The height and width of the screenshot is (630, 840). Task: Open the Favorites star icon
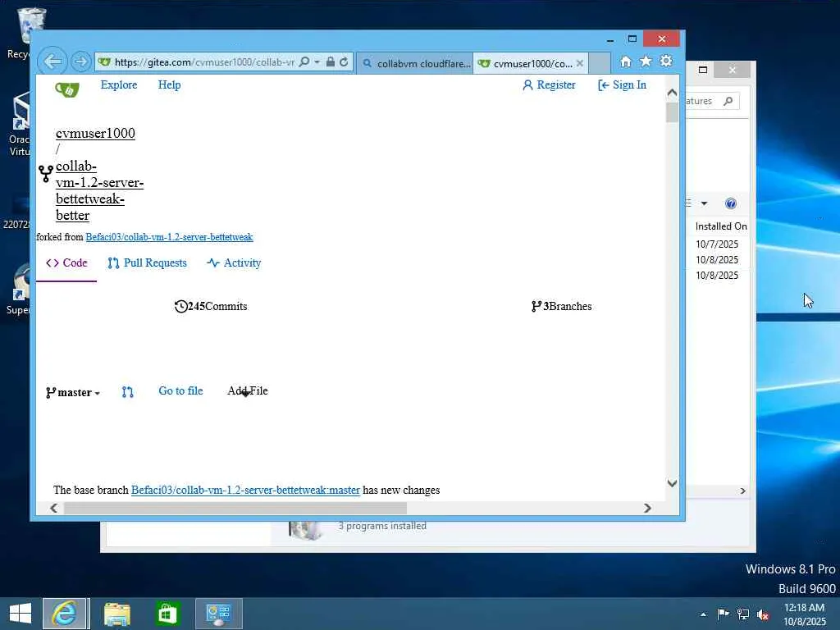[646, 61]
